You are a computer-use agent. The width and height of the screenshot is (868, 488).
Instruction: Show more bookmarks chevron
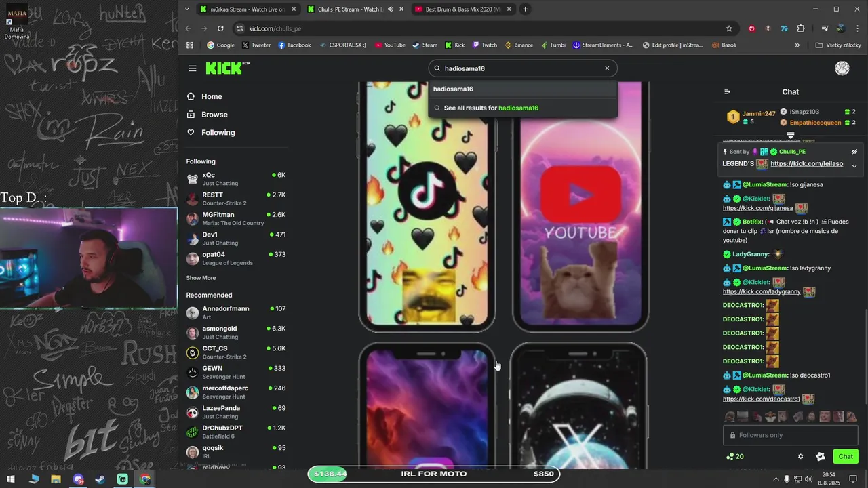point(797,45)
